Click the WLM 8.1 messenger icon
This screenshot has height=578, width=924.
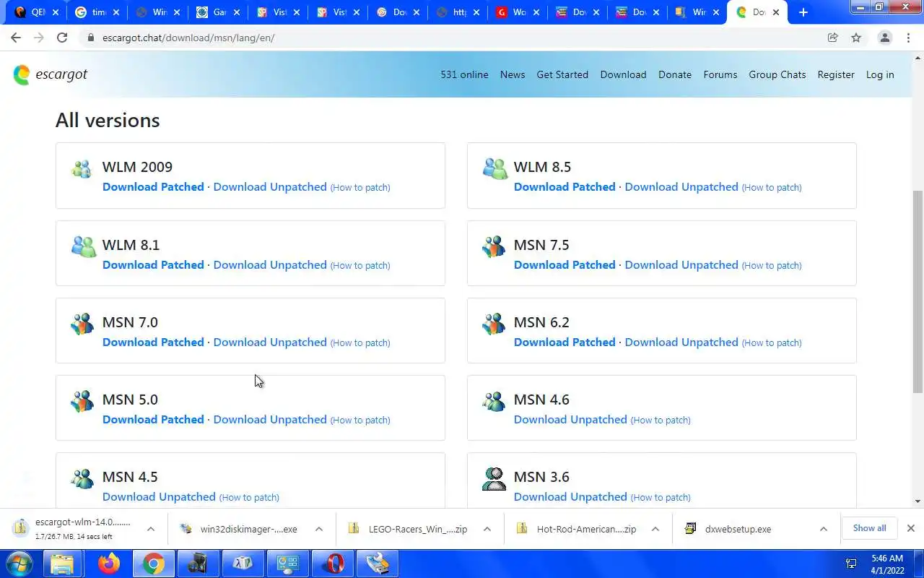84,246
